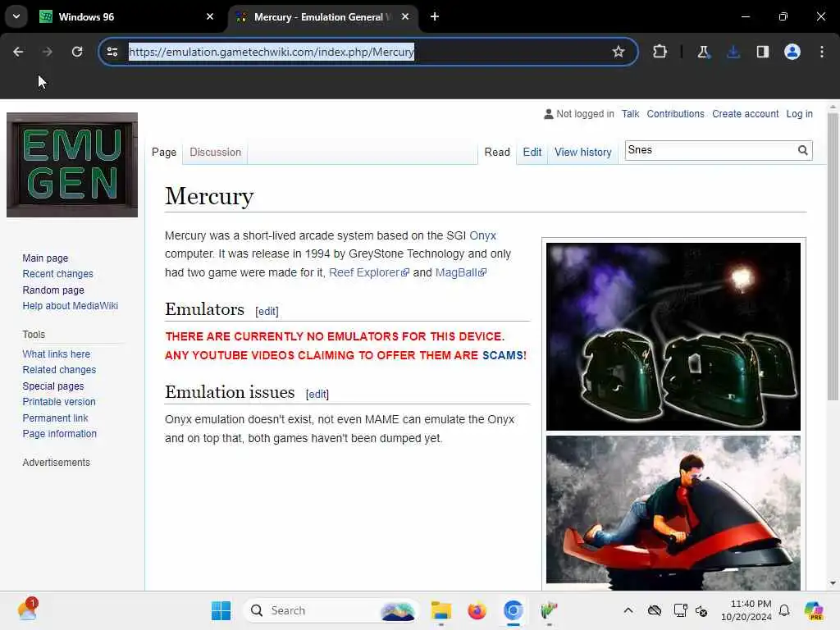Click the browser forward arrow
840x630 pixels.
coord(47,52)
